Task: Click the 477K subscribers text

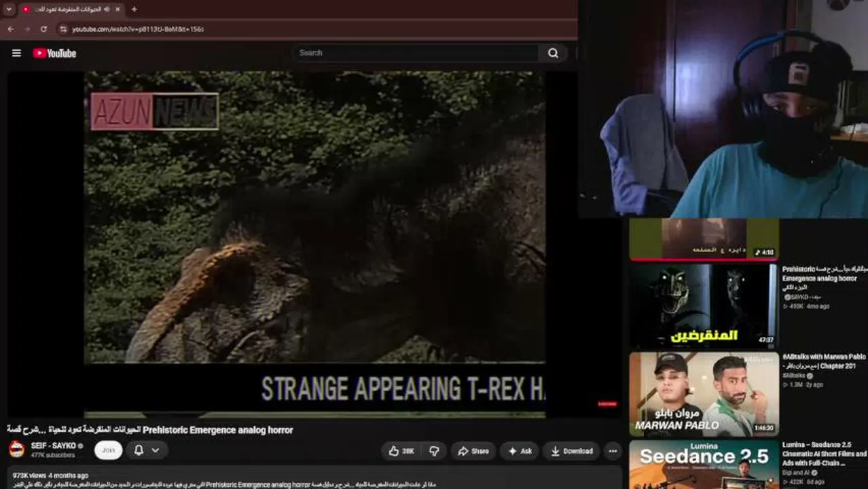Action: coord(53,455)
